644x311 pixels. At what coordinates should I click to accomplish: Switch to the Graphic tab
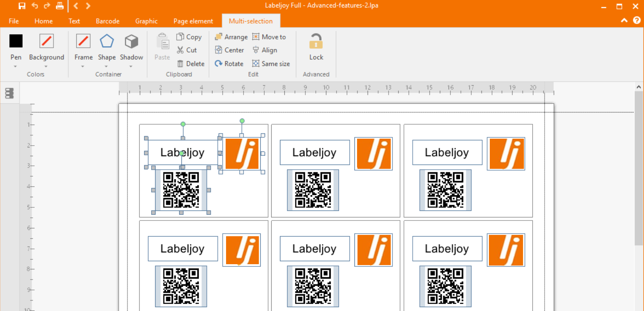[x=146, y=21]
